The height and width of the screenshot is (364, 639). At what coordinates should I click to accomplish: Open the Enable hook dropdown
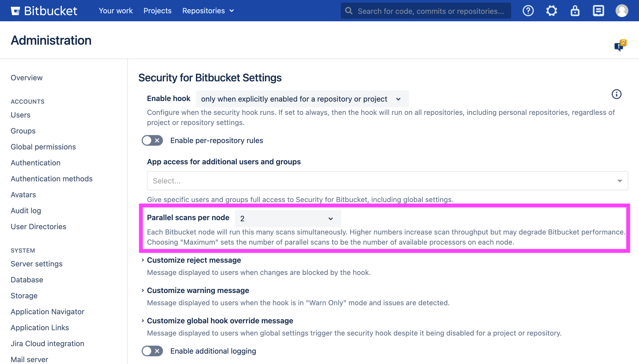[302, 99]
